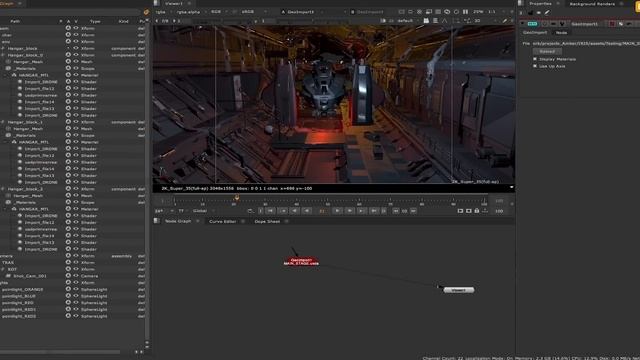Viewport: 640px width, 360px height.
Task: Click the pencil icon in Properties panel
Action: coord(547,13)
